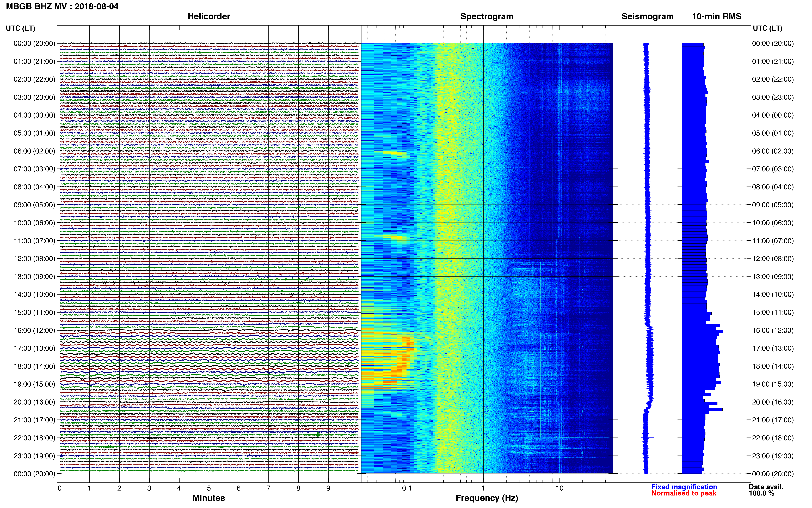Viewport: 812px width, 508px height.
Task: Click the title 'MBGB BHZ MV : 2018-08-04'
Action: [62, 6]
